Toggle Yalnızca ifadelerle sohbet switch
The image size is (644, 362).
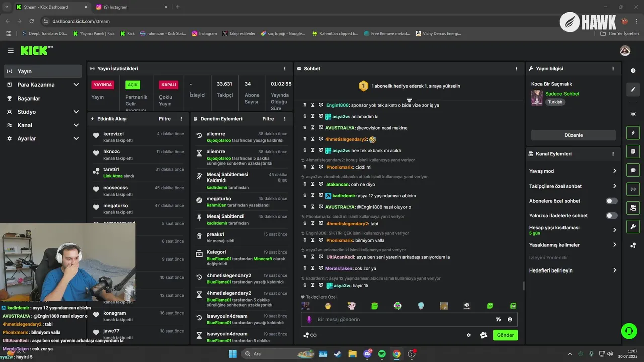coord(611,216)
